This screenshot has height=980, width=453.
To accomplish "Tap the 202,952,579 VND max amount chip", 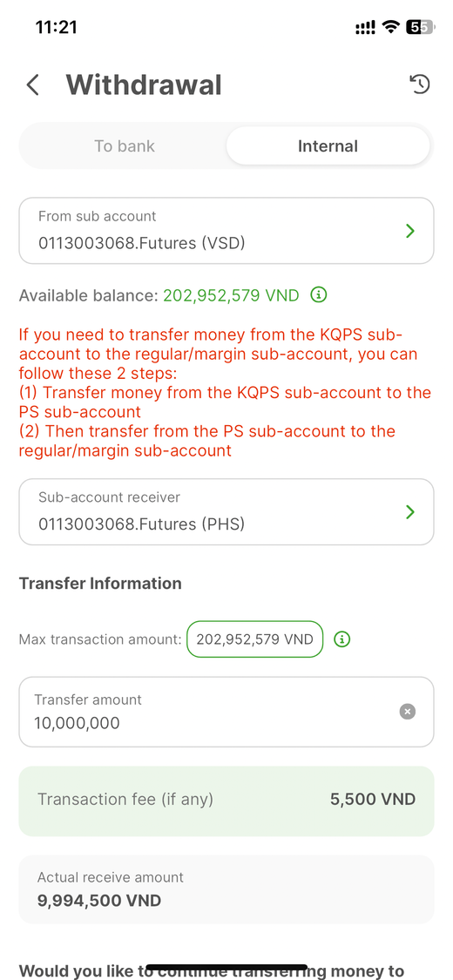I will [255, 639].
